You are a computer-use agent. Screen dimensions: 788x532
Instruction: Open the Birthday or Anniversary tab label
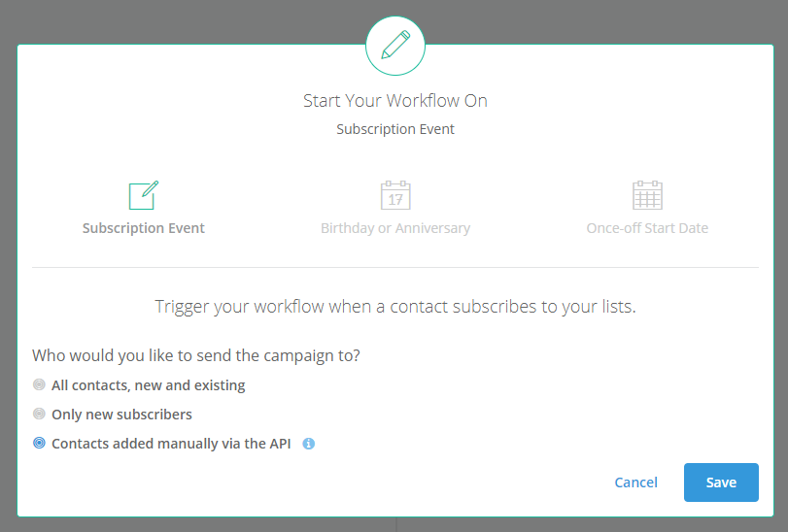pos(395,228)
